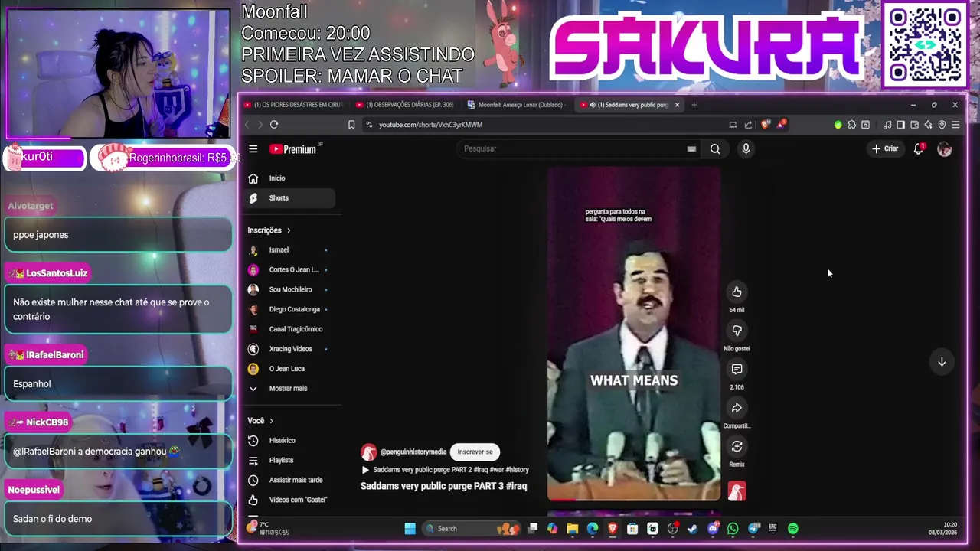Screen dimensions: 980x551
Task: Mute the playing Saddams tab speaker icon
Action: click(x=592, y=105)
